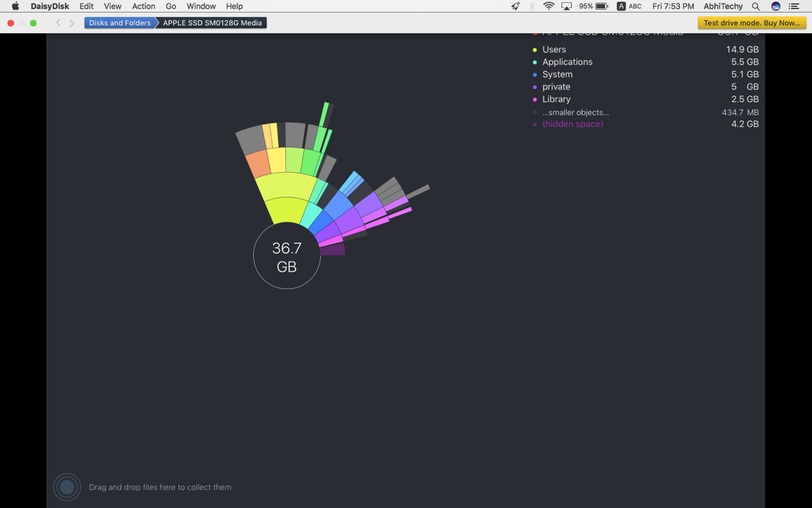The width and height of the screenshot is (812, 508).
Task: Open Notification Center
Action: [x=794, y=6]
